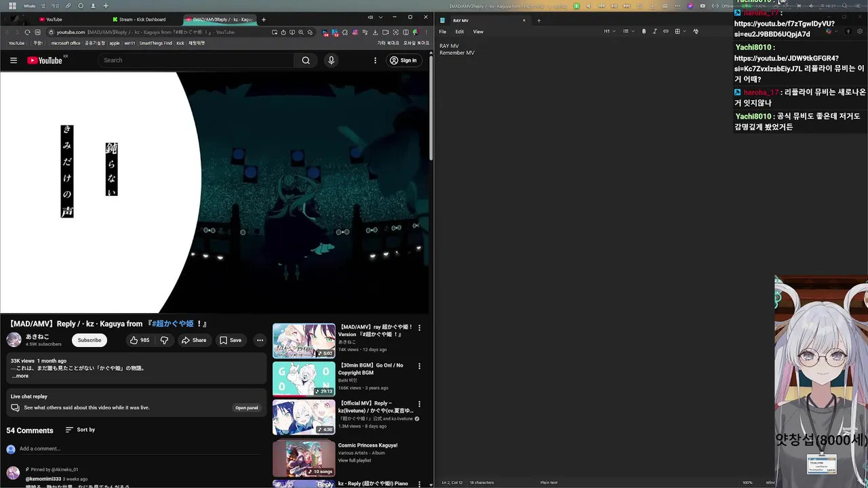Click View full playlist link
The image size is (868, 488).
coord(355,460)
